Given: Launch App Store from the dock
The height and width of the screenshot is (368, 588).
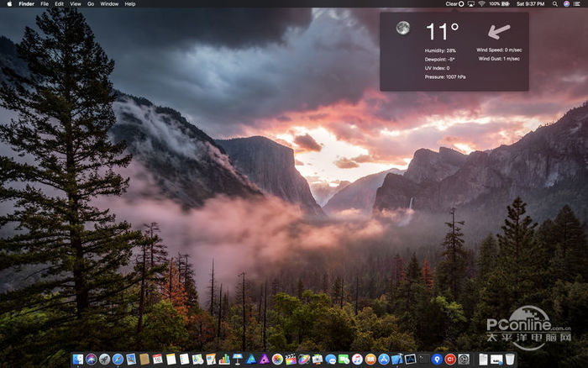Looking at the screenshot, I should point(383,359).
